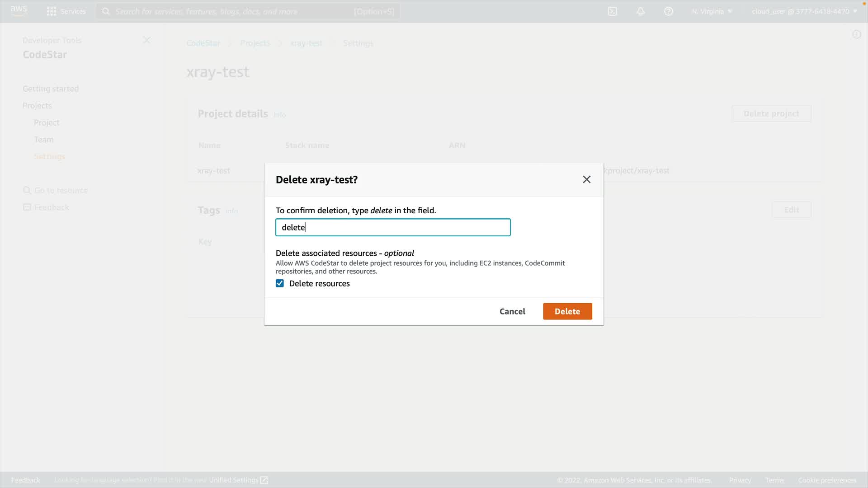
Task: Uncheck the Delete resources checkbox
Action: pyautogui.click(x=280, y=283)
